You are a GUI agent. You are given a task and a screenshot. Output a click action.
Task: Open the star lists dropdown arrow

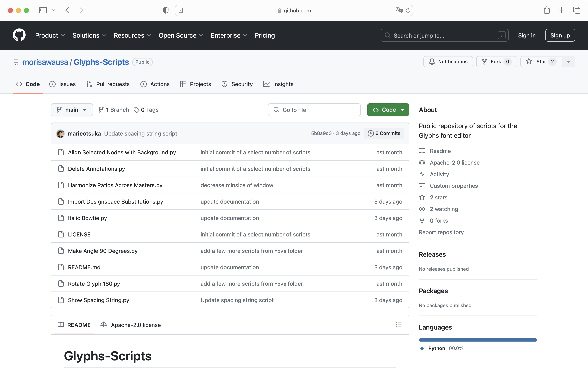point(568,62)
